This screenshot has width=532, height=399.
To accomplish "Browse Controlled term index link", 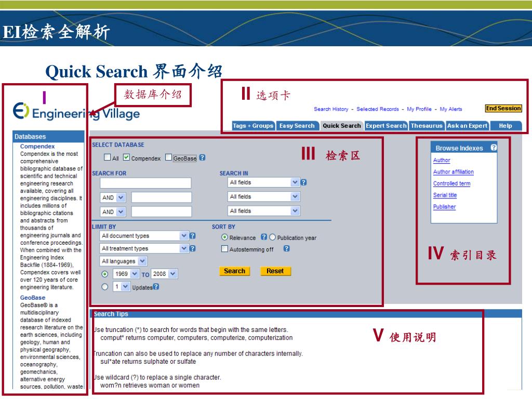I will click(x=451, y=183).
